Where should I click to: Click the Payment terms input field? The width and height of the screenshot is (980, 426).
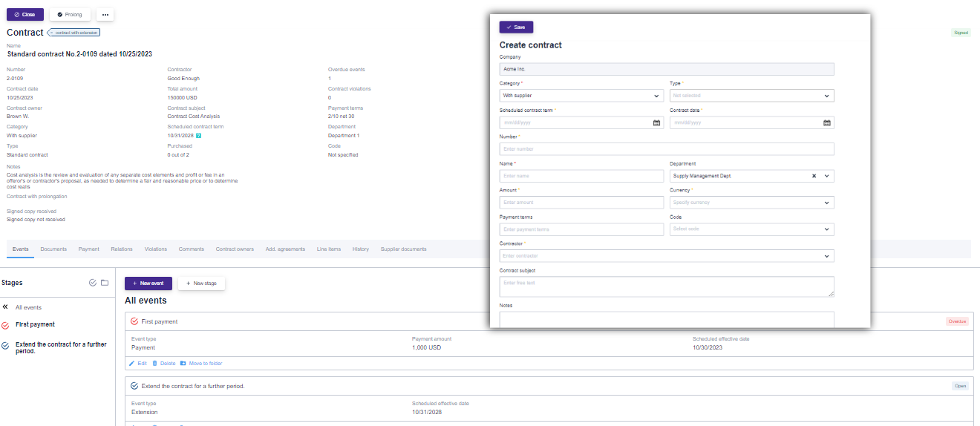[581, 229]
